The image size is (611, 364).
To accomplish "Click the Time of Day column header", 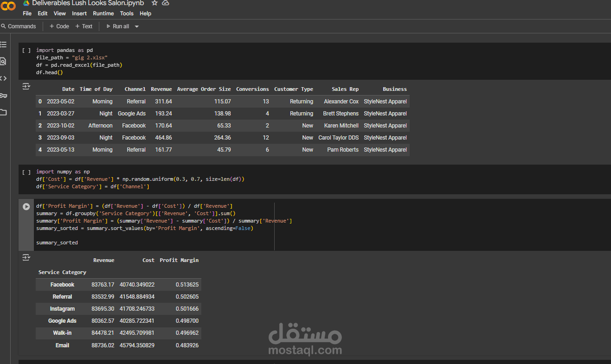I will tap(96, 89).
